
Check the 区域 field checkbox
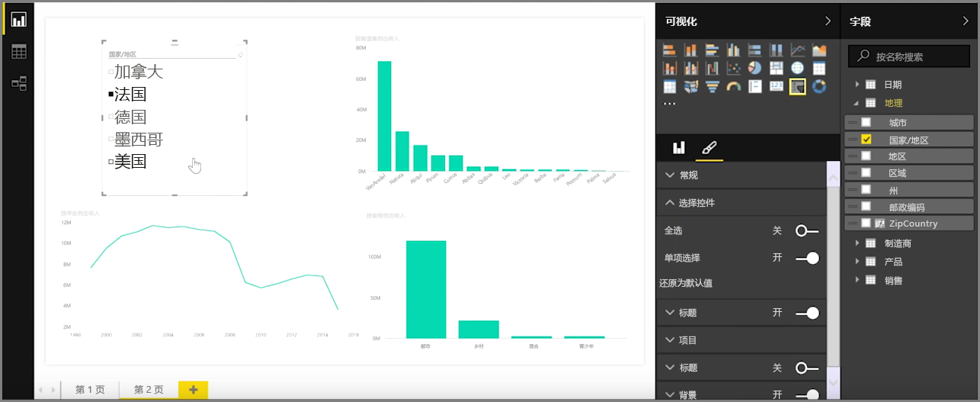tap(866, 173)
